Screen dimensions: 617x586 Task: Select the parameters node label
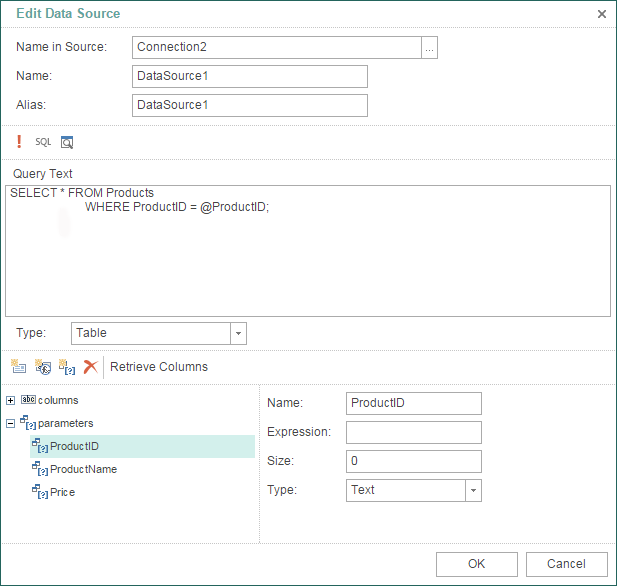pyautogui.click(x=66, y=423)
